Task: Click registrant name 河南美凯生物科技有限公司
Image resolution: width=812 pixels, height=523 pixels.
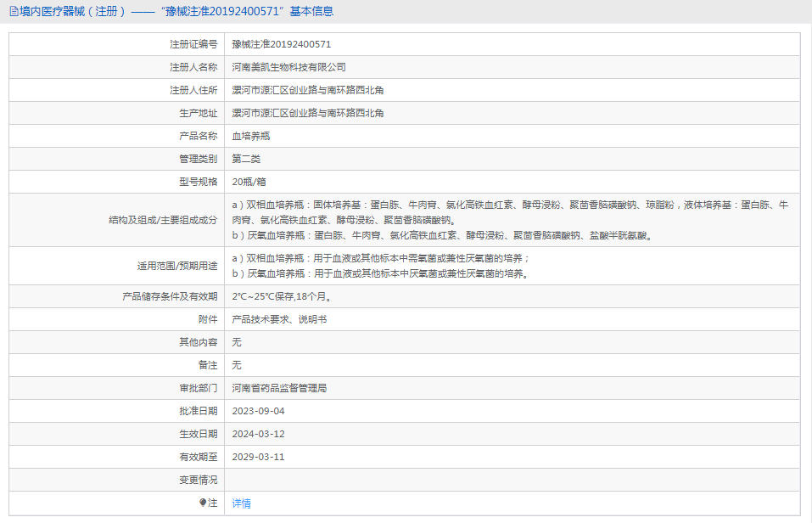Action: coord(288,67)
